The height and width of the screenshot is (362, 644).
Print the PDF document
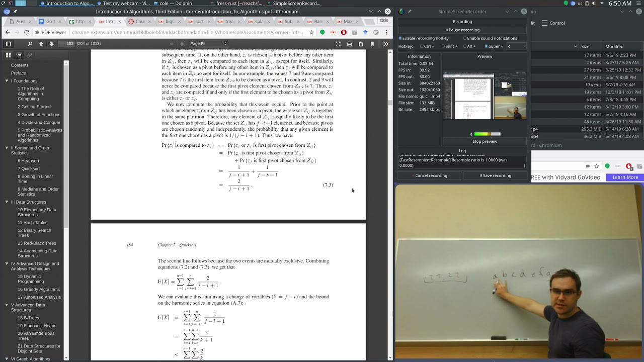pos(350,44)
